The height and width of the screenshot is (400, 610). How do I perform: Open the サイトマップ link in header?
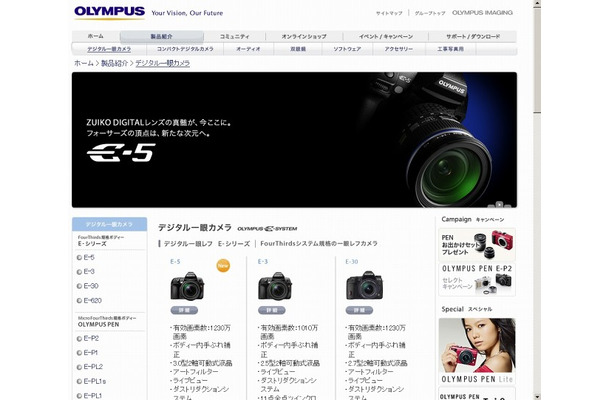click(x=389, y=13)
